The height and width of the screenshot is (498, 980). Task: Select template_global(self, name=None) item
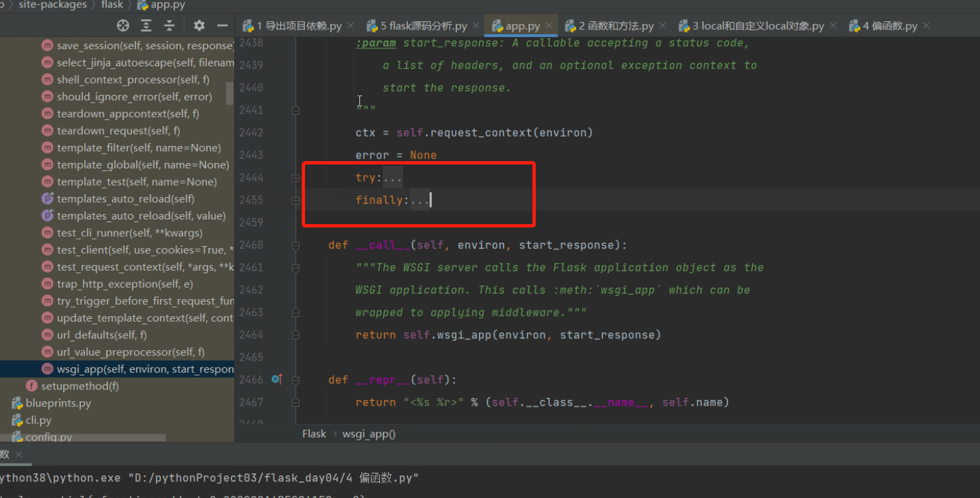tap(135, 164)
